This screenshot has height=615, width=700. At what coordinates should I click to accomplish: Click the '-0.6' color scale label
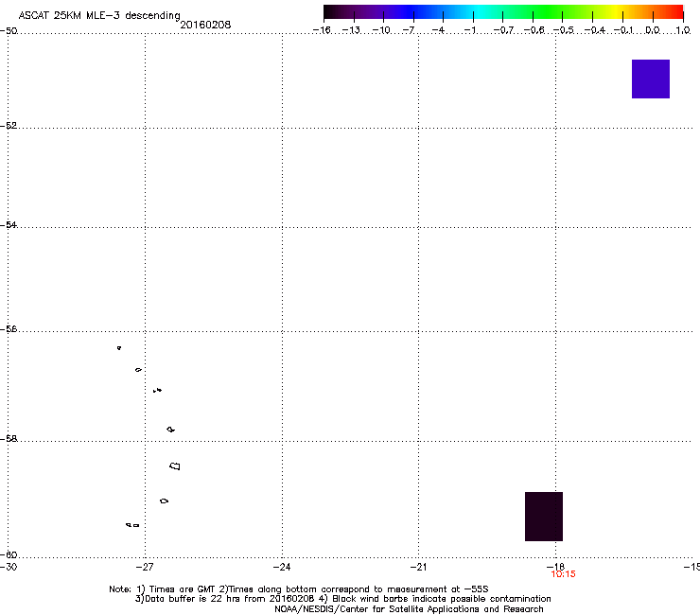click(534, 30)
